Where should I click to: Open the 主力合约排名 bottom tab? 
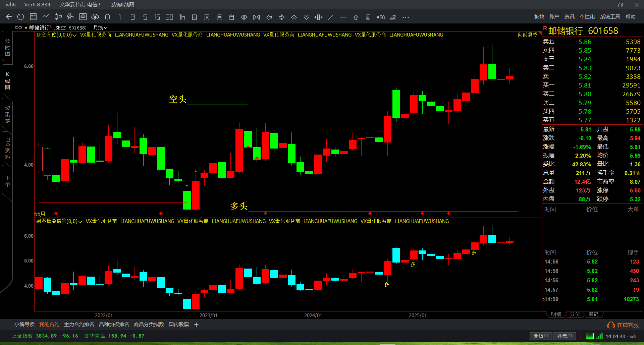(x=79, y=325)
